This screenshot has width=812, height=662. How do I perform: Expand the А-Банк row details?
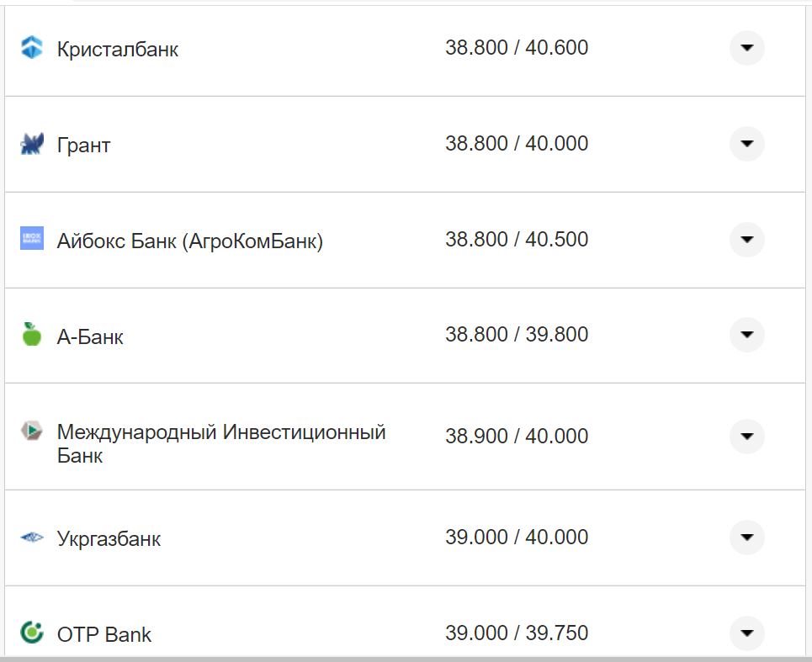pos(746,334)
